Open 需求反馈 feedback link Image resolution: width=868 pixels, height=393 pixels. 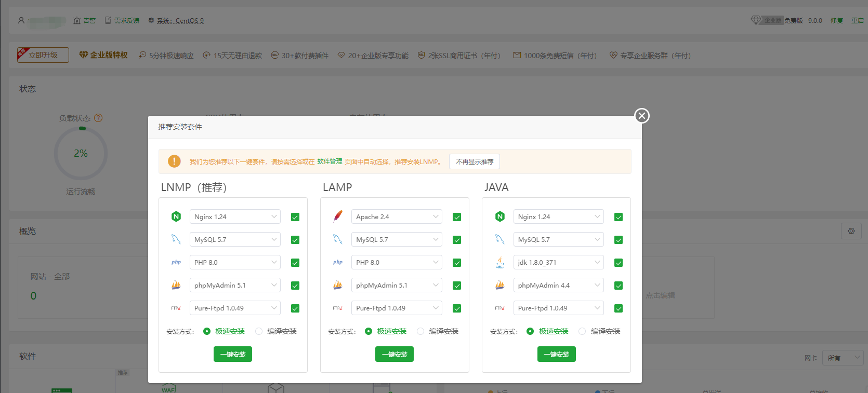[127, 21]
